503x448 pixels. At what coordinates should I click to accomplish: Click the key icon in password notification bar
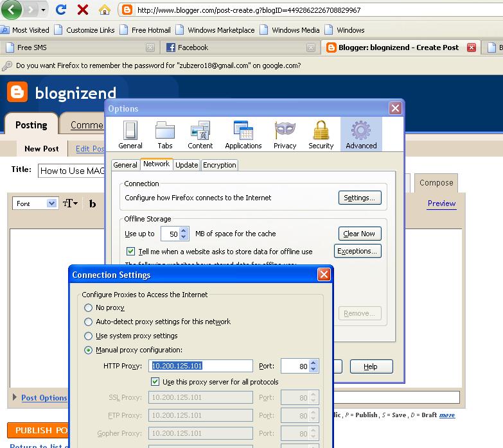[7, 65]
